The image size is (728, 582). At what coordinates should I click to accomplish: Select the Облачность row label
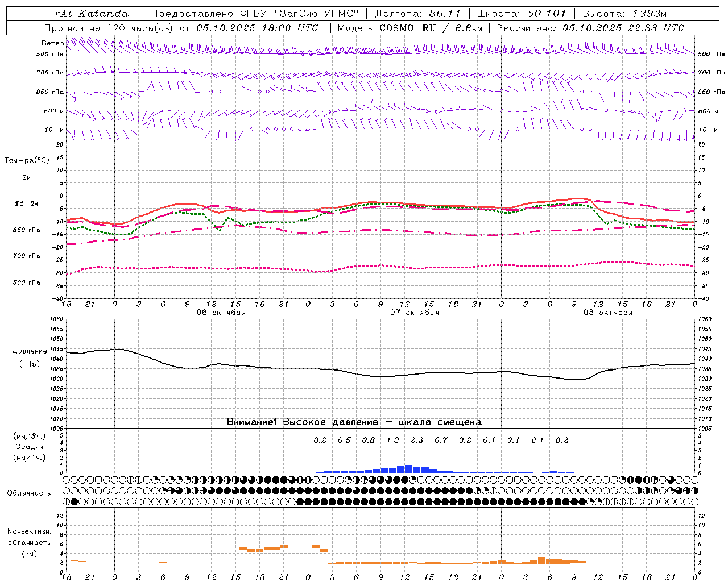[29, 493]
